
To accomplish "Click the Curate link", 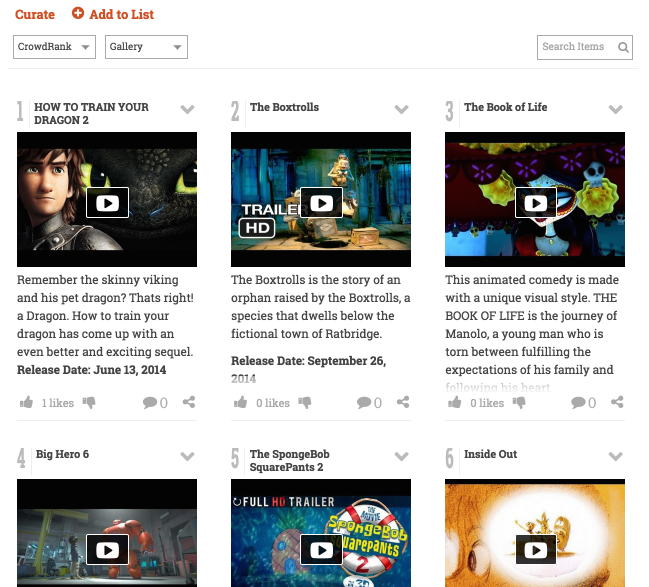I will (x=35, y=14).
